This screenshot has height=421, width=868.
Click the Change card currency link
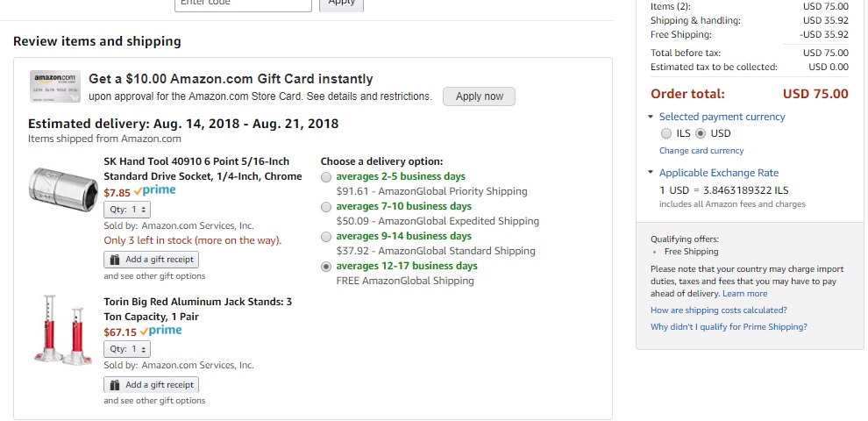click(x=701, y=151)
